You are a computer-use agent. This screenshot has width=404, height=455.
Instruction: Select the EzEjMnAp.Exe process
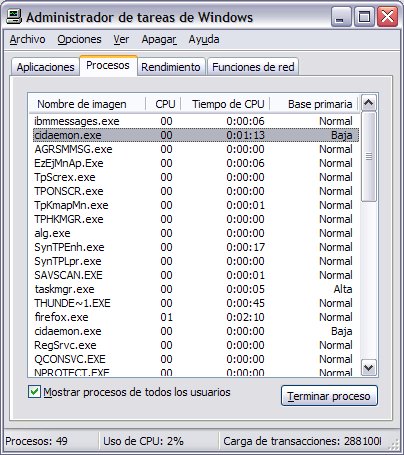click(x=196, y=163)
